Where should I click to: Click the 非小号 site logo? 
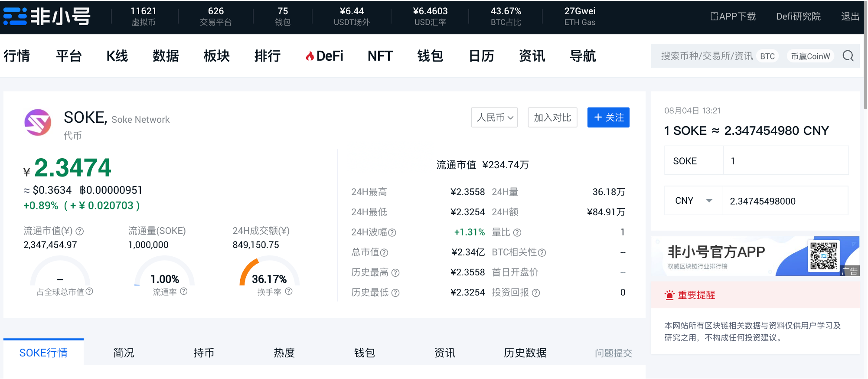47,16
